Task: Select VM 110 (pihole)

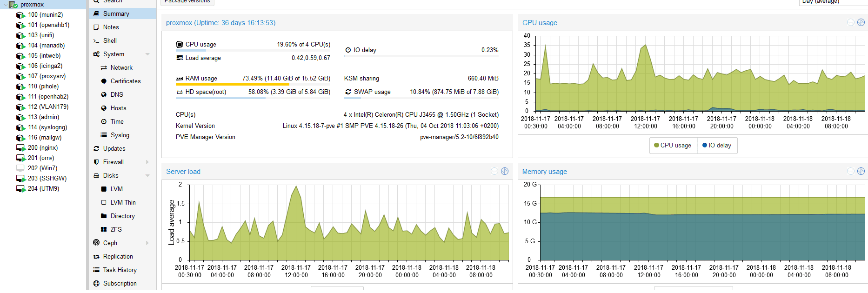Action: (43, 87)
